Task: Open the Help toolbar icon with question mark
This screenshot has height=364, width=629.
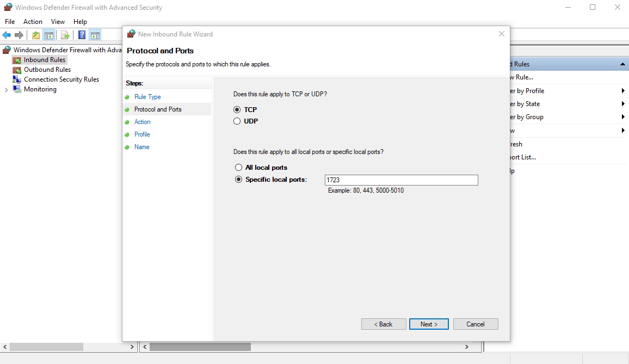Action: pos(82,35)
